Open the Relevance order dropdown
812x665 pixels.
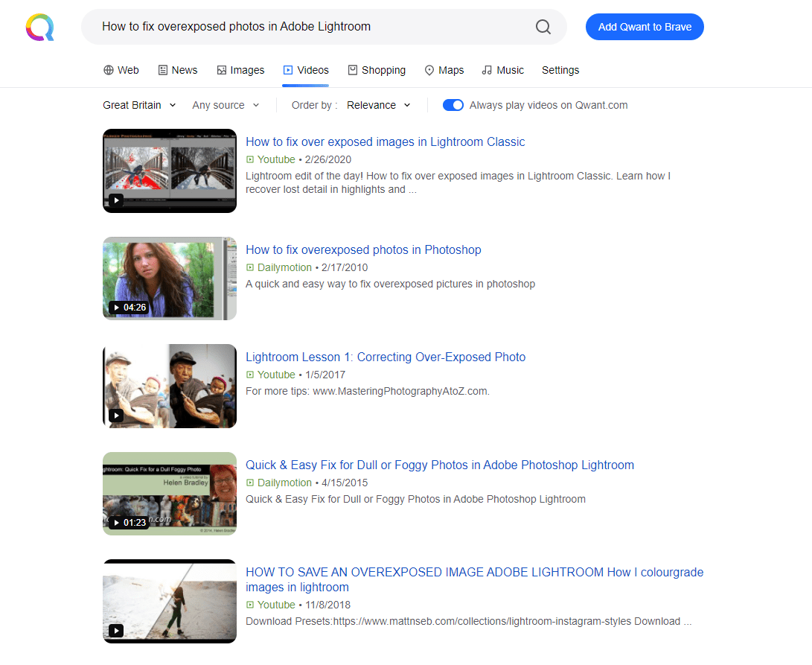[x=379, y=105]
